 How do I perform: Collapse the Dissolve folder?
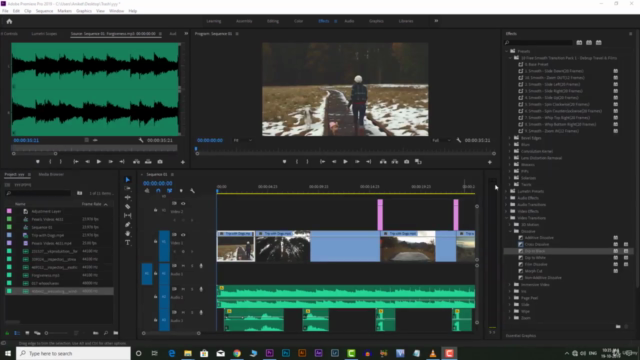click(510, 231)
